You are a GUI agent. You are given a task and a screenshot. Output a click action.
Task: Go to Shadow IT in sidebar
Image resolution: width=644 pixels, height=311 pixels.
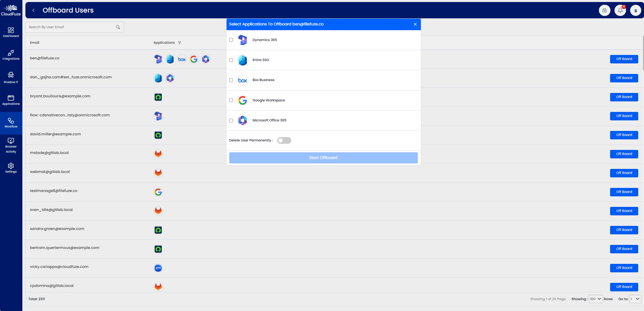point(11,77)
